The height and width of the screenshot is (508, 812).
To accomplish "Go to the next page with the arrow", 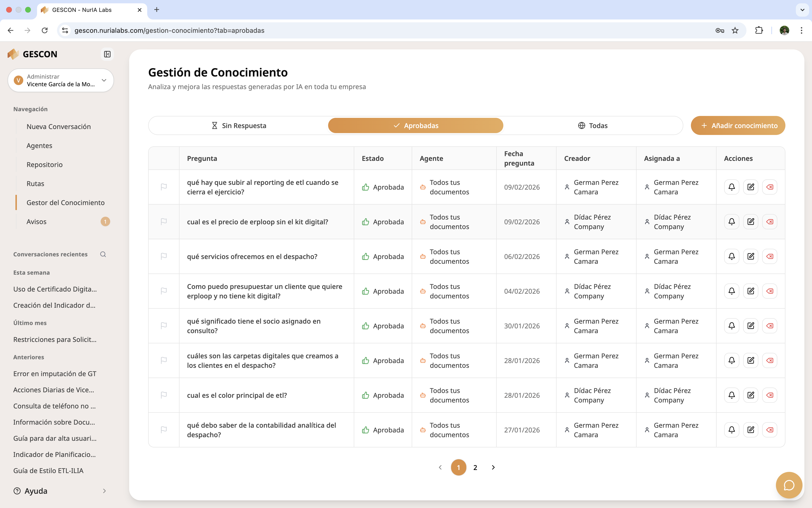I will pyautogui.click(x=493, y=467).
